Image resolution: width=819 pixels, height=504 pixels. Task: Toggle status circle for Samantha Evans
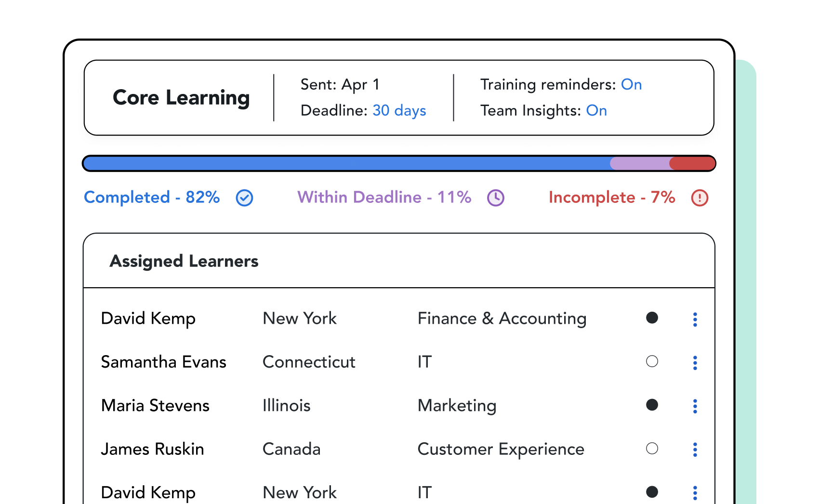click(652, 361)
